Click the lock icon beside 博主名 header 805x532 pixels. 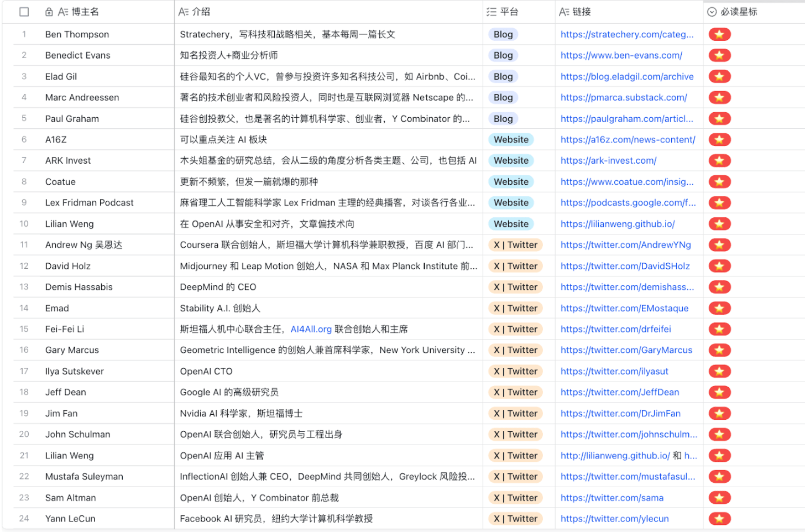(49, 12)
